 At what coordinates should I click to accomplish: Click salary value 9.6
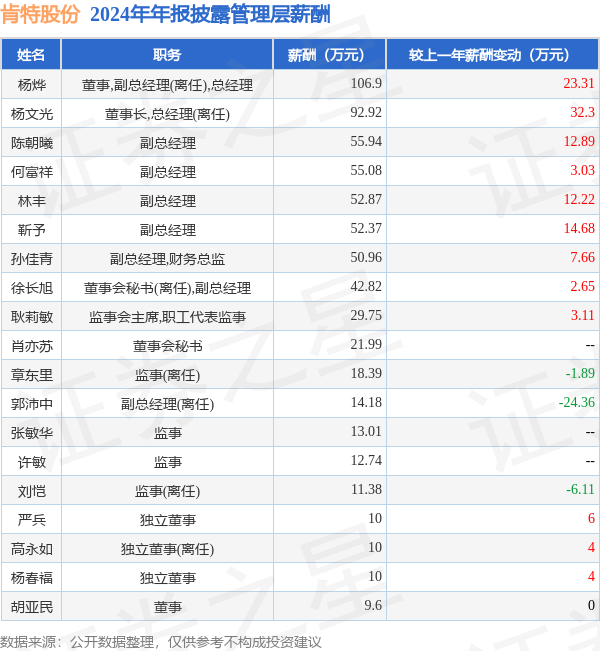373,606
